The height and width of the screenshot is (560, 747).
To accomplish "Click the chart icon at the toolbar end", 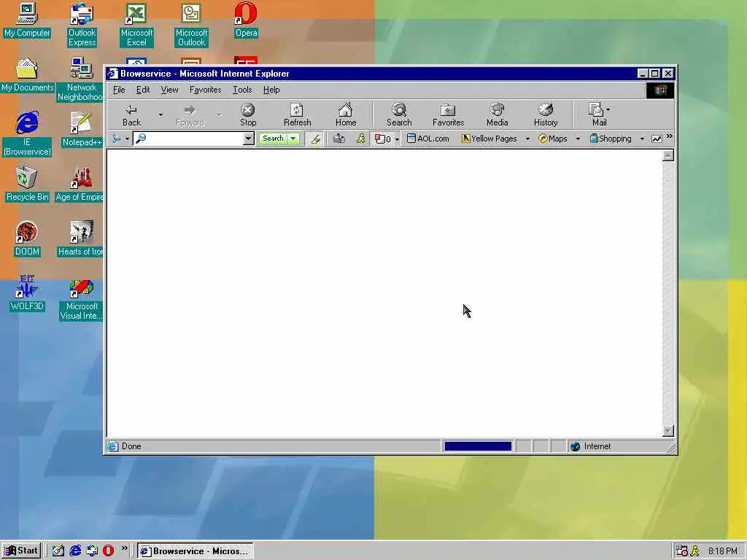I will point(657,139).
